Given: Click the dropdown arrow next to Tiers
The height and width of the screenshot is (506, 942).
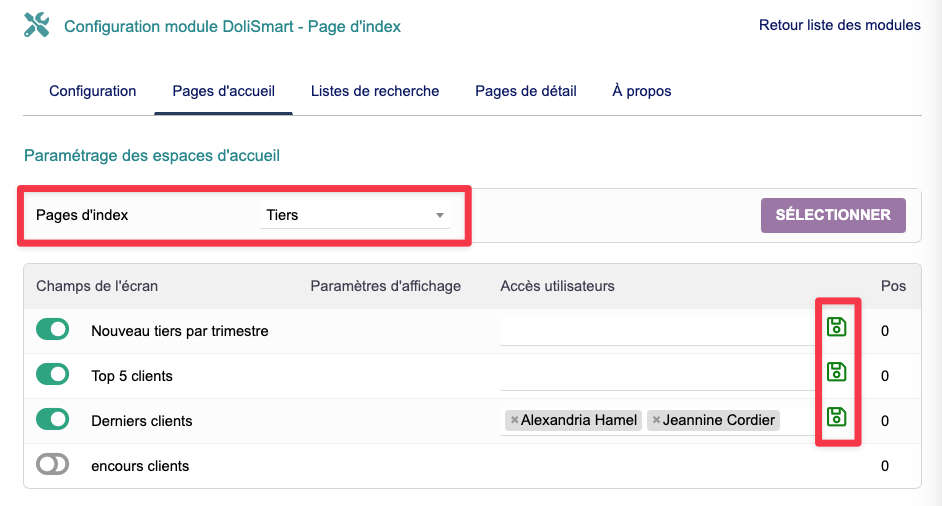Looking at the screenshot, I should (439, 216).
